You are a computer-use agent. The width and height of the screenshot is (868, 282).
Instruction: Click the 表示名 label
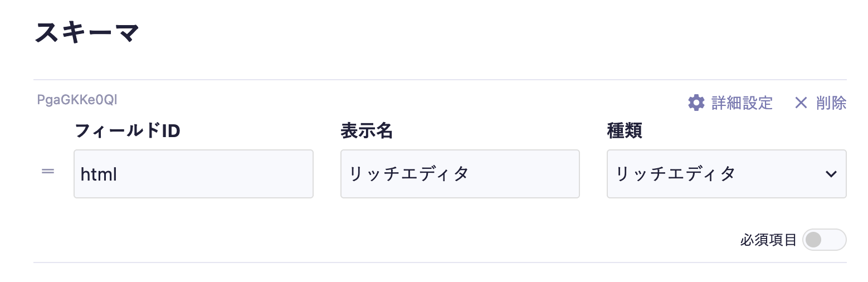point(367,131)
